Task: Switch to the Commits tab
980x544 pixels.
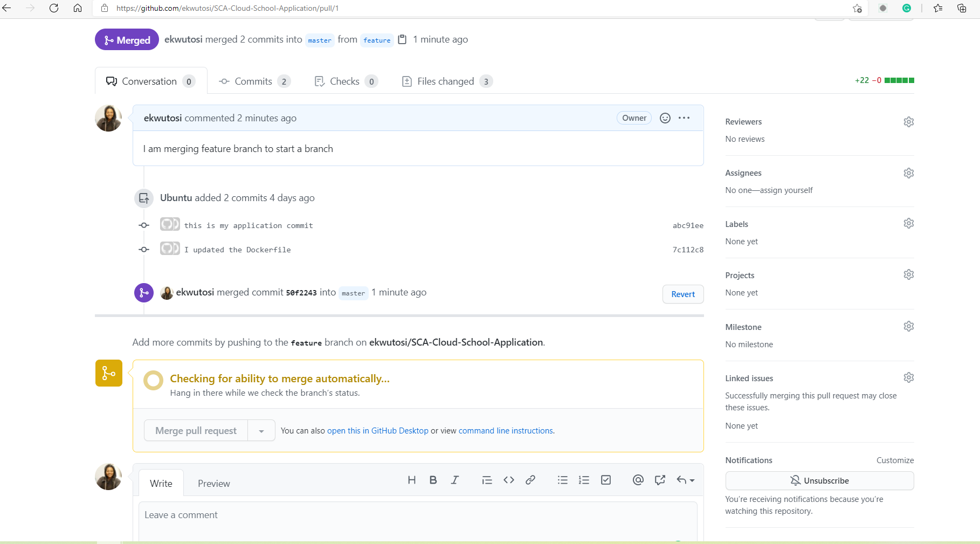Action: 254,81
